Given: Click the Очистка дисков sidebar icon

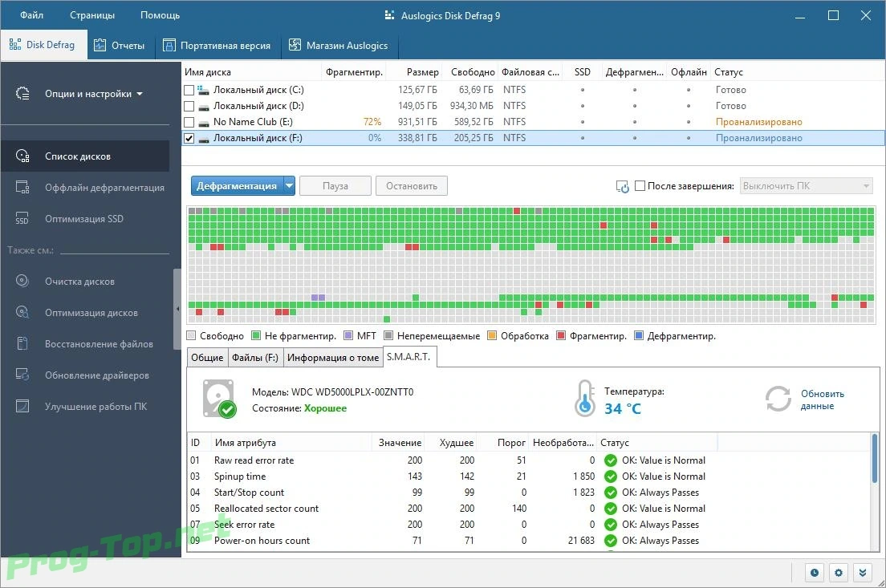Looking at the screenshot, I should click(x=22, y=281).
